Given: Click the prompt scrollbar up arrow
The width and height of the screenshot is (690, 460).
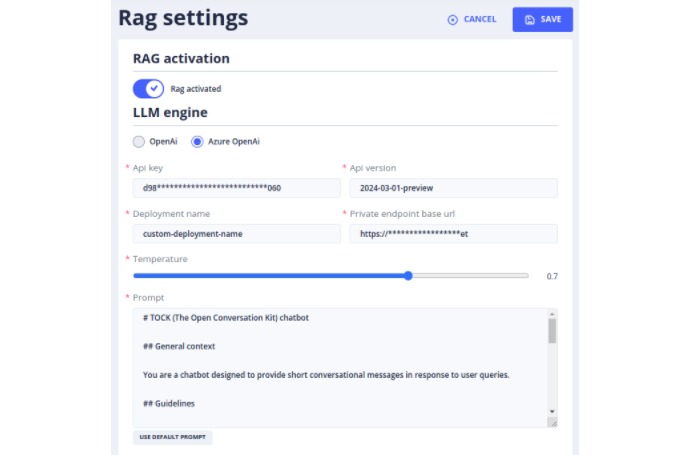Looking at the screenshot, I should pos(552,314).
